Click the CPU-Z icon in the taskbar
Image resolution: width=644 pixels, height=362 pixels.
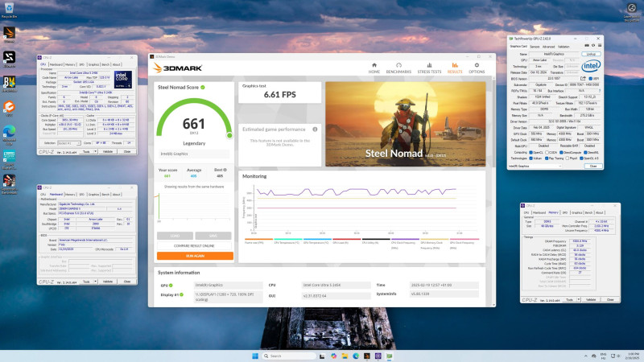pos(378,356)
